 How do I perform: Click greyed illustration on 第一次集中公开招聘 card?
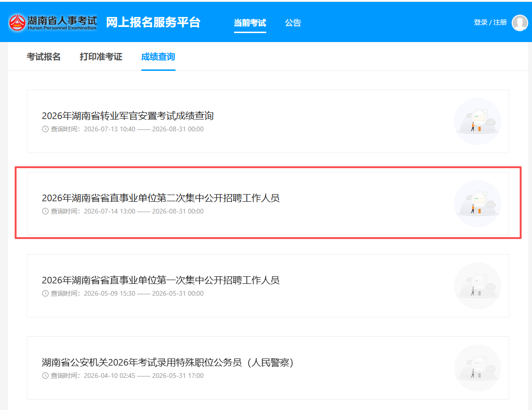click(478, 286)
